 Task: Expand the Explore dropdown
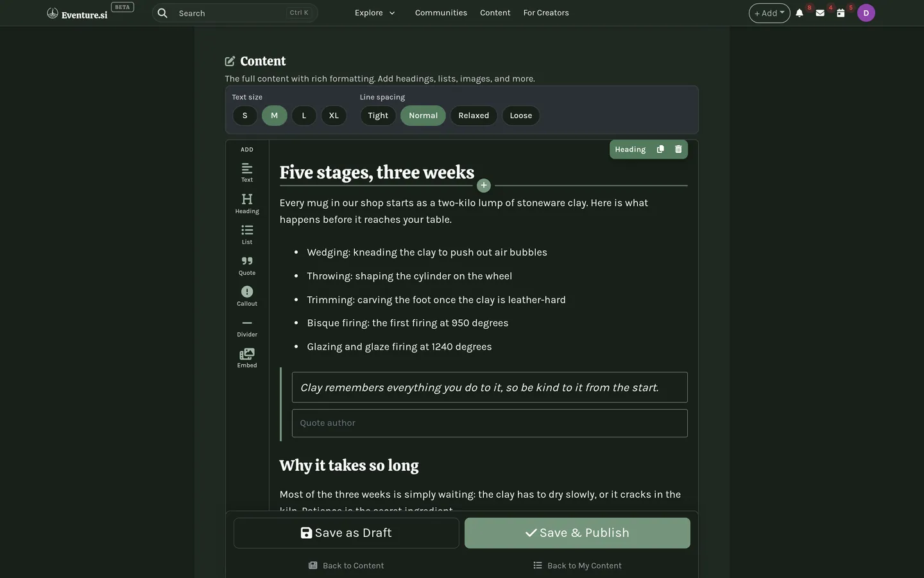(x=375, y=13)
